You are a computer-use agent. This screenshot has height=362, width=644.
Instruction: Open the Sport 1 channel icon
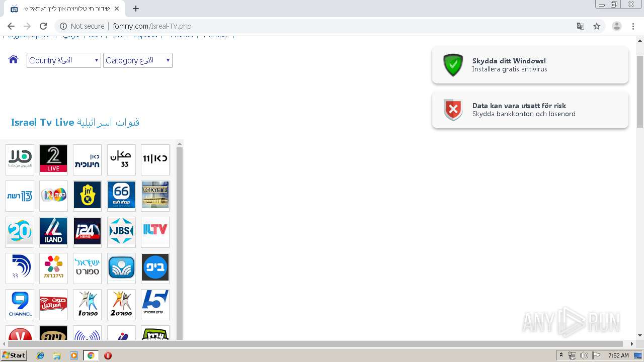click(x=87, y=305)
